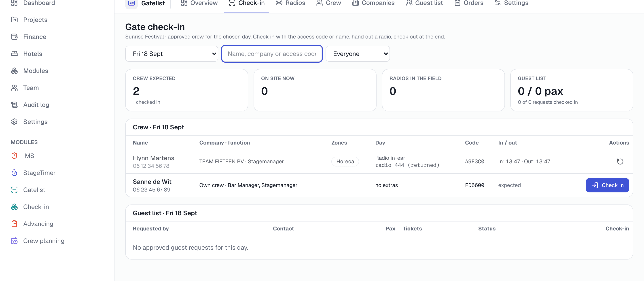The width and height of the screenshot is (644, 281).
Task: Open the IMS shield icon
Action: coord(14,156)
